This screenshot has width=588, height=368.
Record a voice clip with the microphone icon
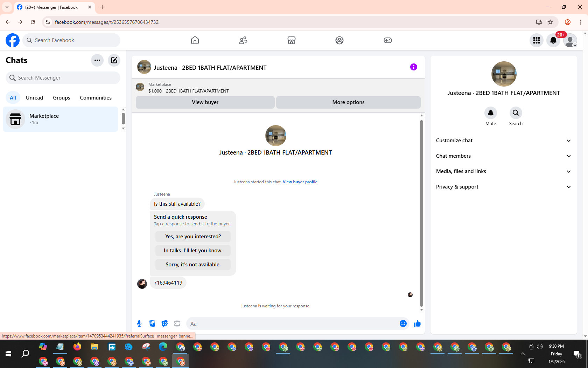coord(139,323)
